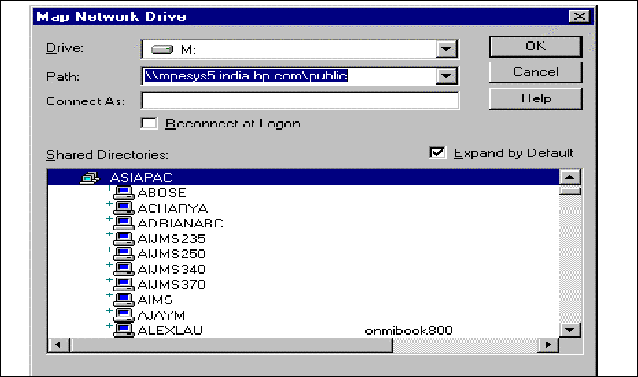This screenshot has width=638, height=377.
Task: Select the ABOSE entry
Action: pos(162,193)
